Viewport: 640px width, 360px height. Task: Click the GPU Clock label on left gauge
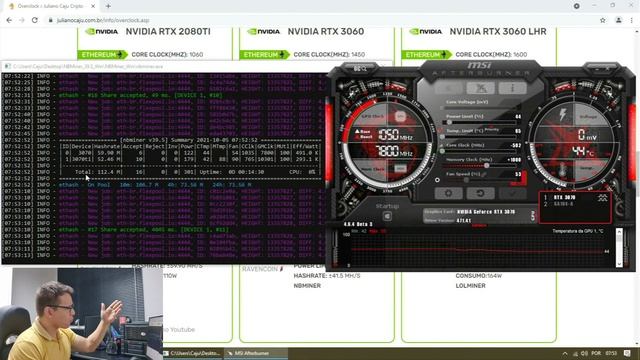coord(372,116)
